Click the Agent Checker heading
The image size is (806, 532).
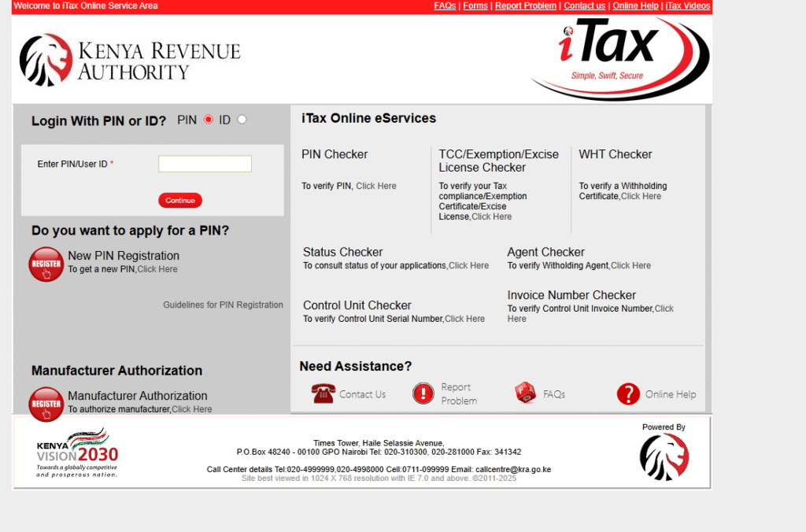point(546,252)
